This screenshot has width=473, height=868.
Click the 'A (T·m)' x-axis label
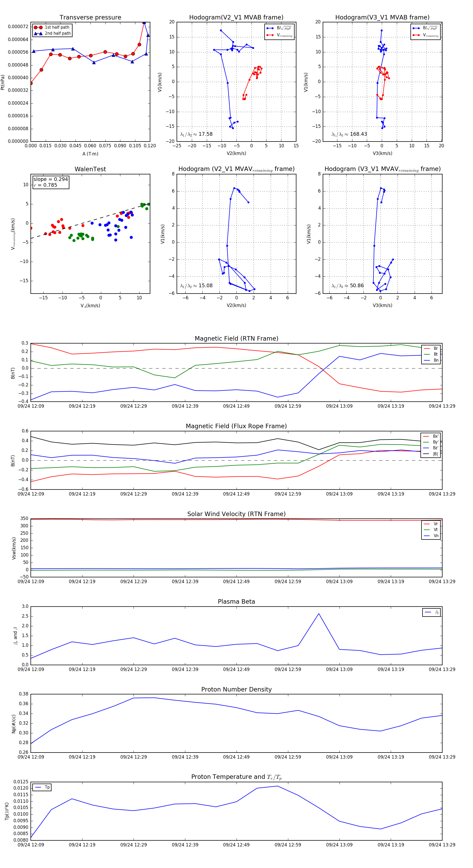(90, 154)
